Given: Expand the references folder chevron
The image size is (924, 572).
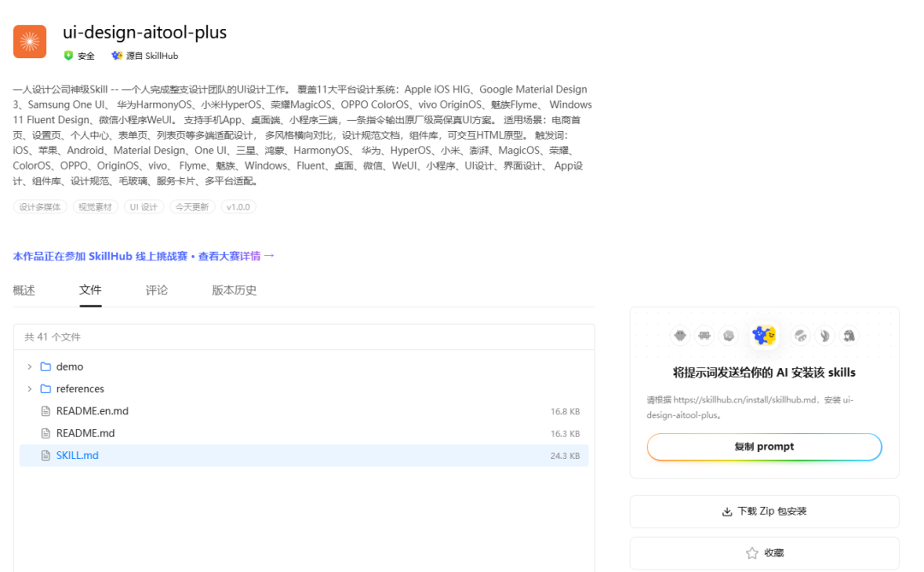Looking at the screenshot, I should pyautogui.click(x=29, y=389).
